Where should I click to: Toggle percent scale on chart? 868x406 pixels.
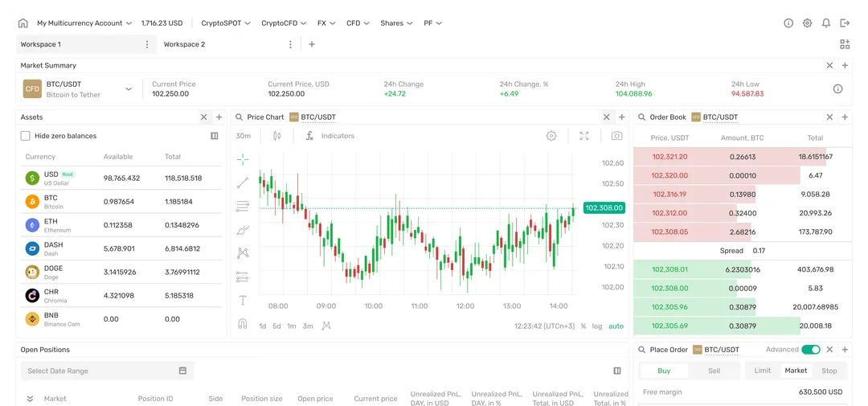(x=583, y=326)
